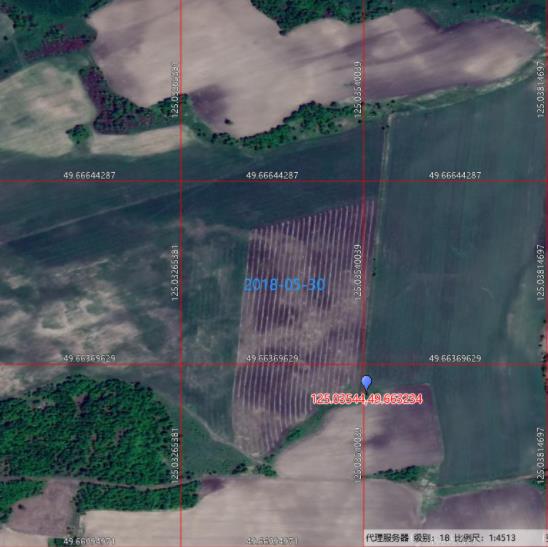Click the grid intersection above the blue pin

364,364
